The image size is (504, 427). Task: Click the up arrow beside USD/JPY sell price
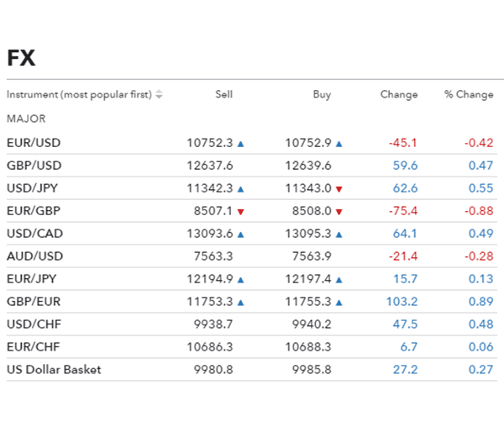[241, 189]
